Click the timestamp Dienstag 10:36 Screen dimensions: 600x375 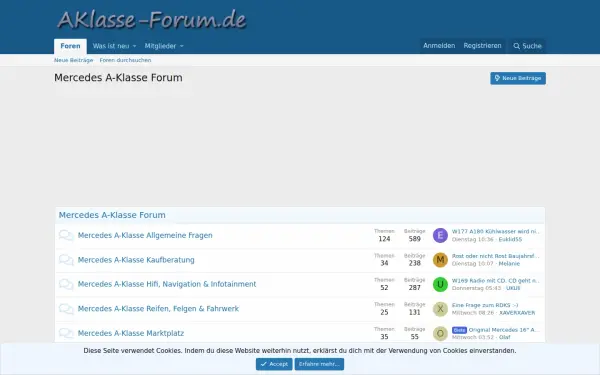click(x=473, y=240)
